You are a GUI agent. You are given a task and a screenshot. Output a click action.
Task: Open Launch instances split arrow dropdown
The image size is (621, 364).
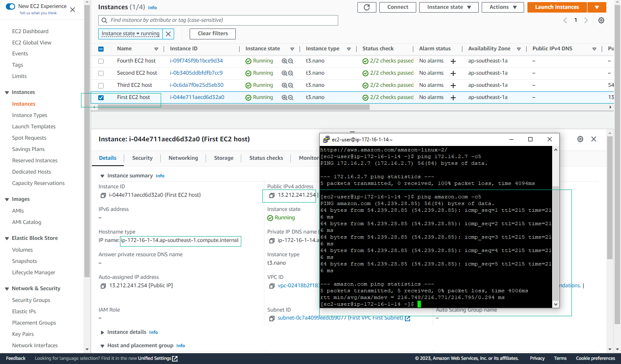click(x=597, y=7)
